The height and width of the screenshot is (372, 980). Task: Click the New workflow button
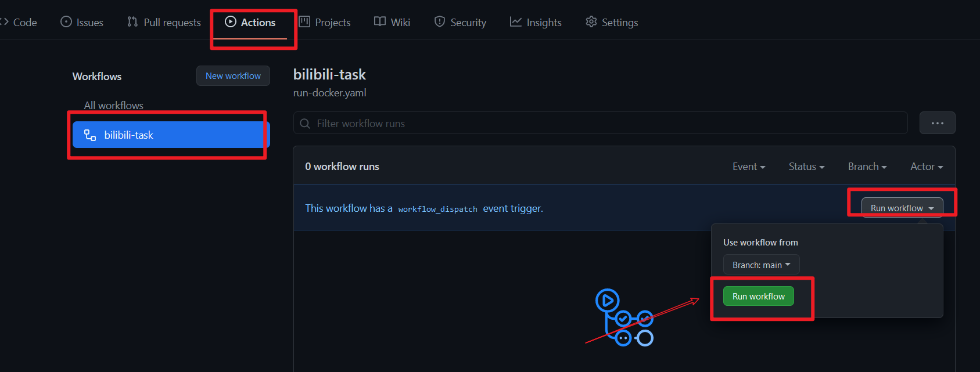(x=233, y=76)
